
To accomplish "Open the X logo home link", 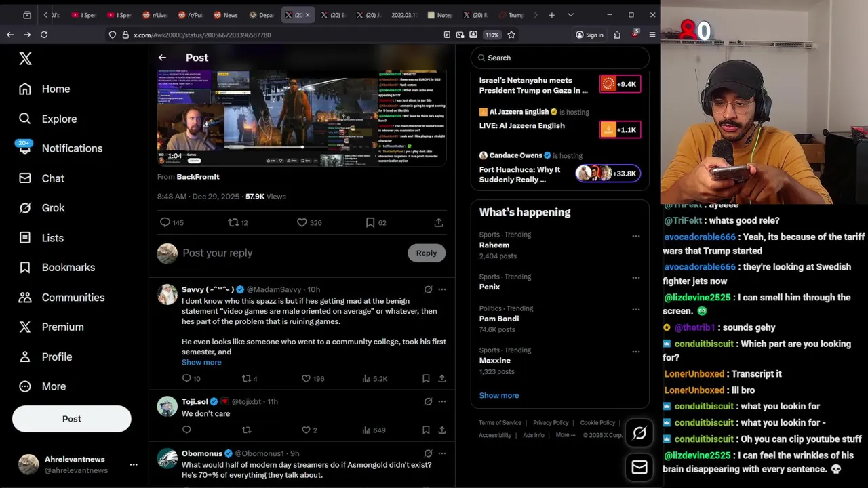I will coord(25,59).
